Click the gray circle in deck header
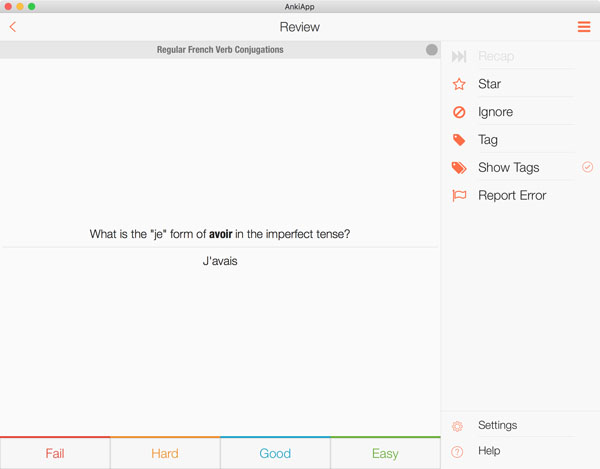The image size is (600, 469). 432,50
